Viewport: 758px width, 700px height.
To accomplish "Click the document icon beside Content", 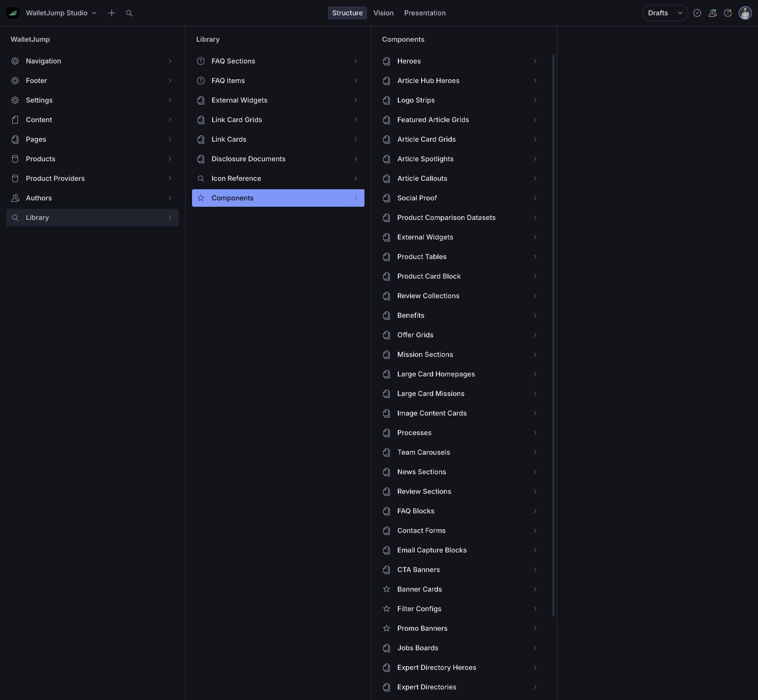I will tap(15, 119).
